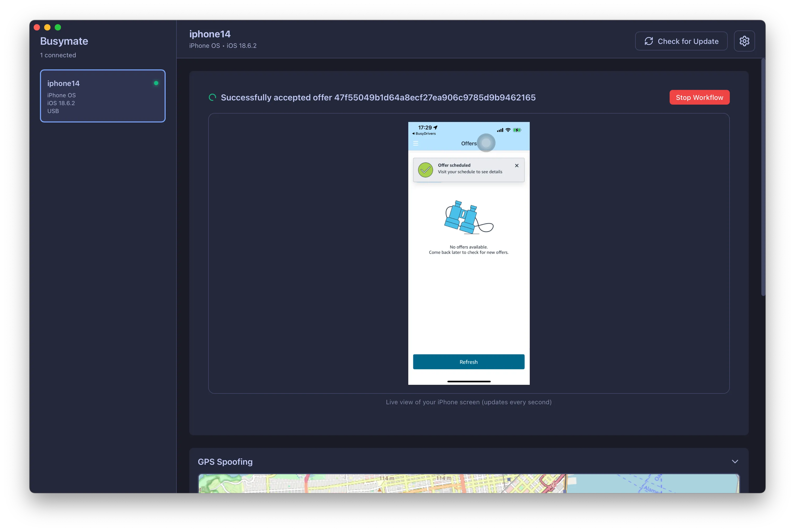795x532 pixels.
Task: Click the phone Wi-Fi status icon
Action: [508, 130]
